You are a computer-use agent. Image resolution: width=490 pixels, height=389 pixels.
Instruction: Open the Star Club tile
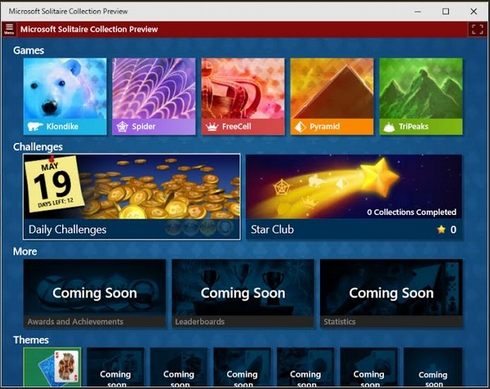click(354, 197)
